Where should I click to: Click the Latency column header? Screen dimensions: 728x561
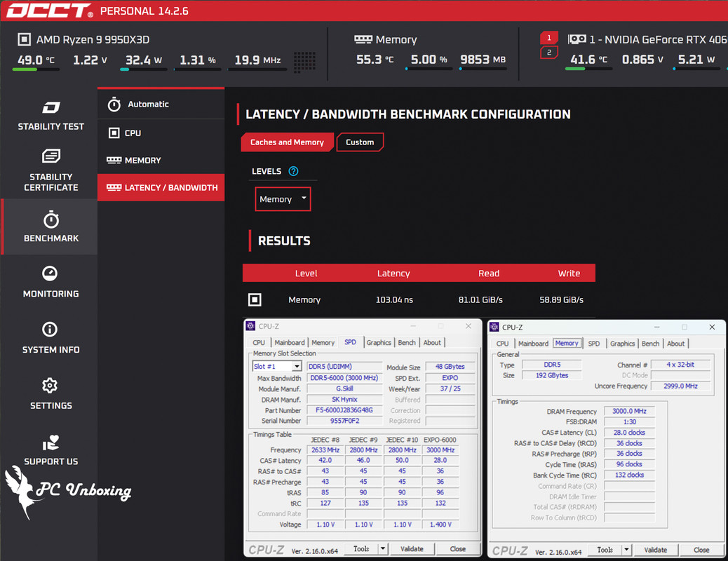[x=393, y=273]
